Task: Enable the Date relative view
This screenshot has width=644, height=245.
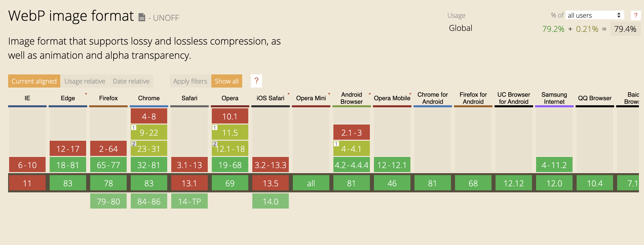Action: pyautogui.click(x=131, y=81)
